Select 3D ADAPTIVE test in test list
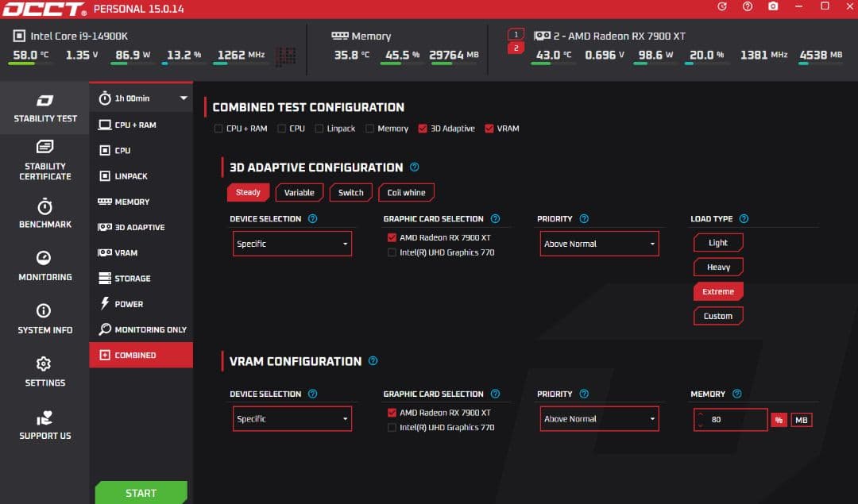Image resolution: width=858 pixels, height=504 pixels. [141, 228]
